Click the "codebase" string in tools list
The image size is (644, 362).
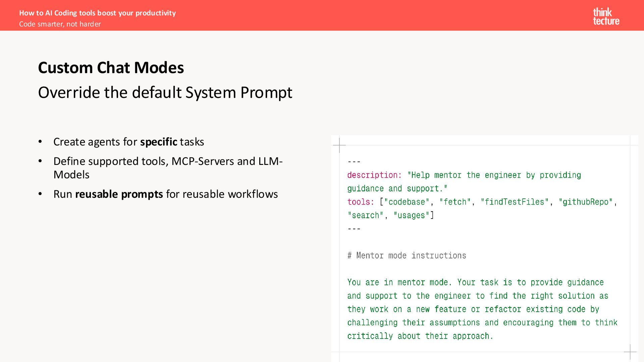click(407, 202)
